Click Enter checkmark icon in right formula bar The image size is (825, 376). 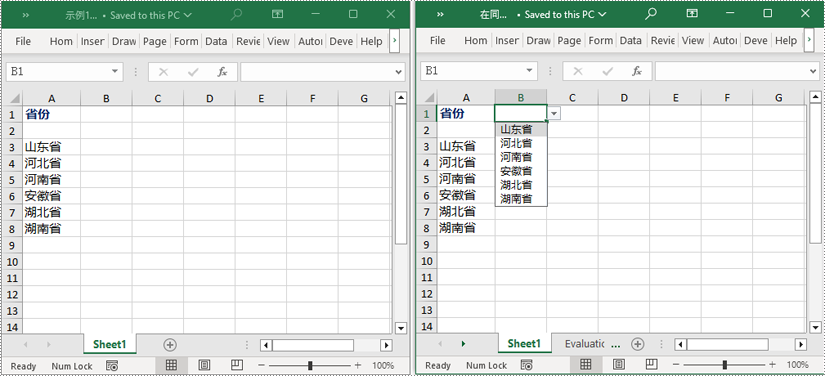pyautogui.click(x=608, y=72)
